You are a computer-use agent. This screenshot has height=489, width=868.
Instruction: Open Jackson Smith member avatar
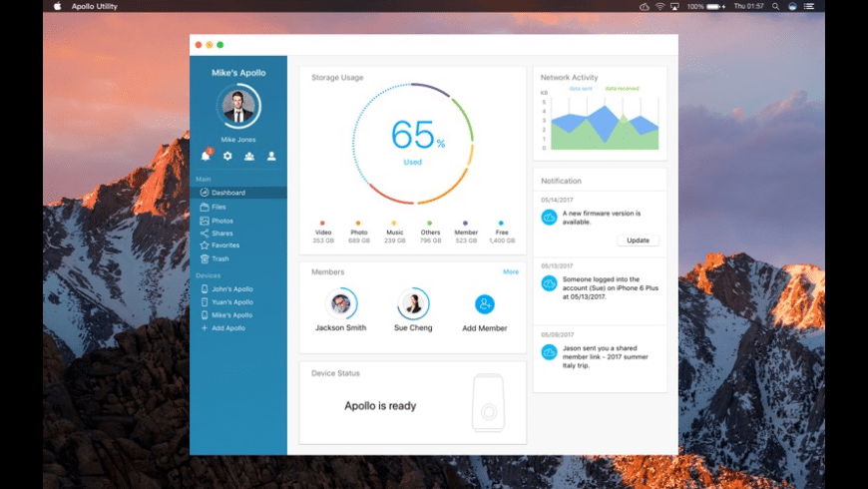click(x=341, y=303)
